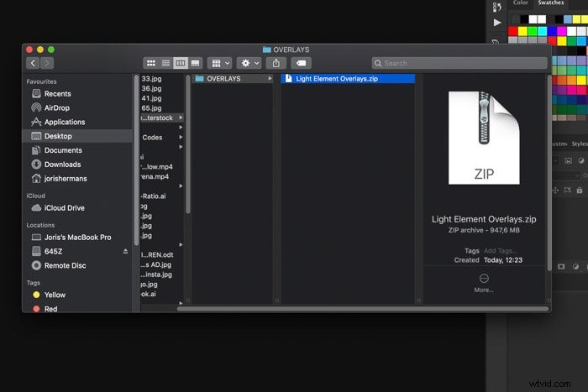Viewport: 588px width, 392px height.
Task: Select the -Ratio.ai file
Action: click(x=154, y=196)
